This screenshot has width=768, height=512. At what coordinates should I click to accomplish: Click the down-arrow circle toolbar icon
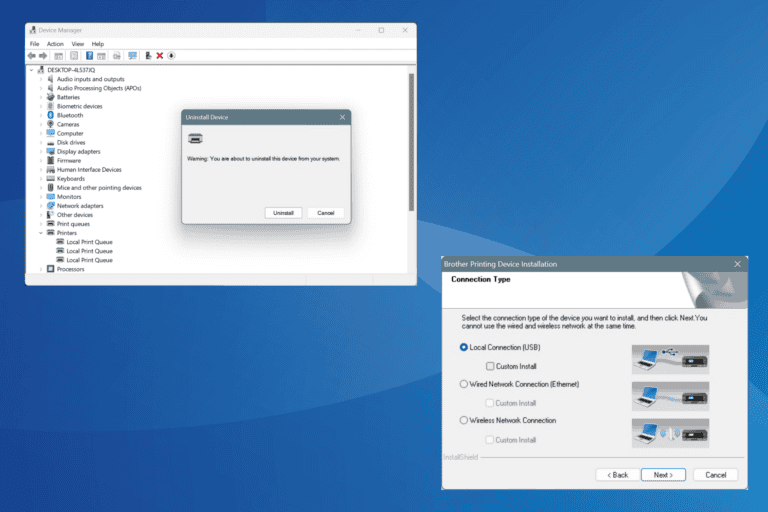[171, 56]
